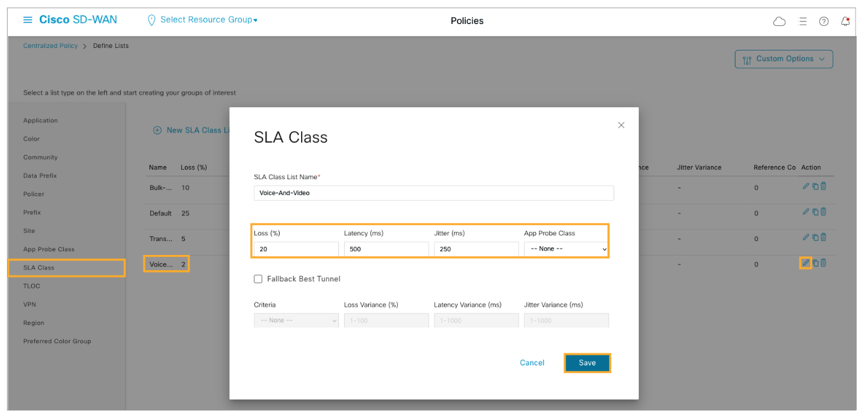868x419 pixels.
Task: Go to Centralized Policy breadcrumb link
Action: point(51,46)
